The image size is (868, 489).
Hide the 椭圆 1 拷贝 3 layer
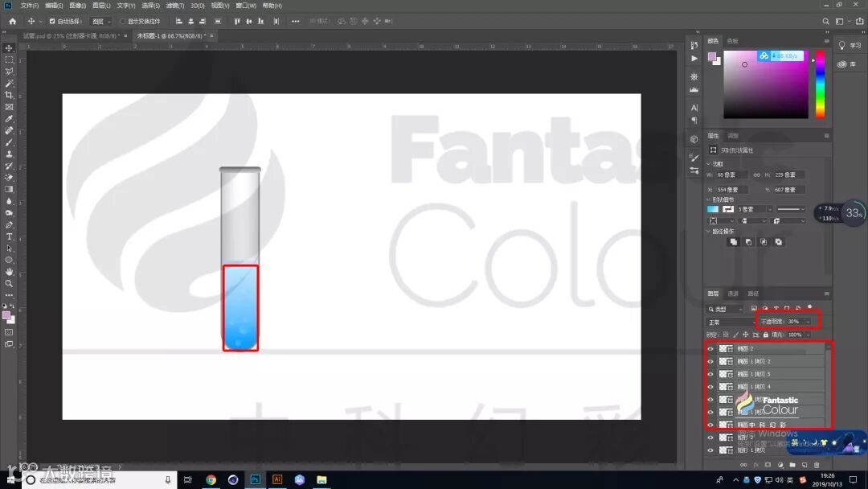710,374
